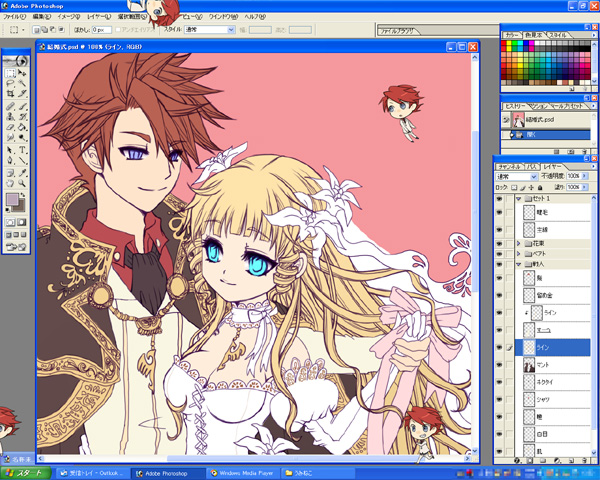
Task: Open the ファイルブラウザ tab
Action: pos(397,31)
